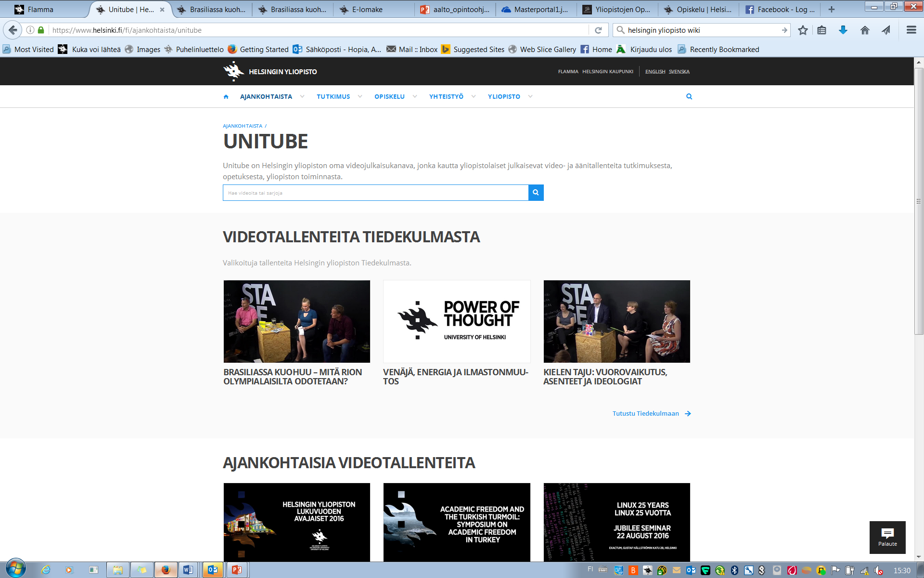This screenshot has height=578, width=924.
Task: Open AJANKOHTAISTA navigation item
Action: coord(266,96)
